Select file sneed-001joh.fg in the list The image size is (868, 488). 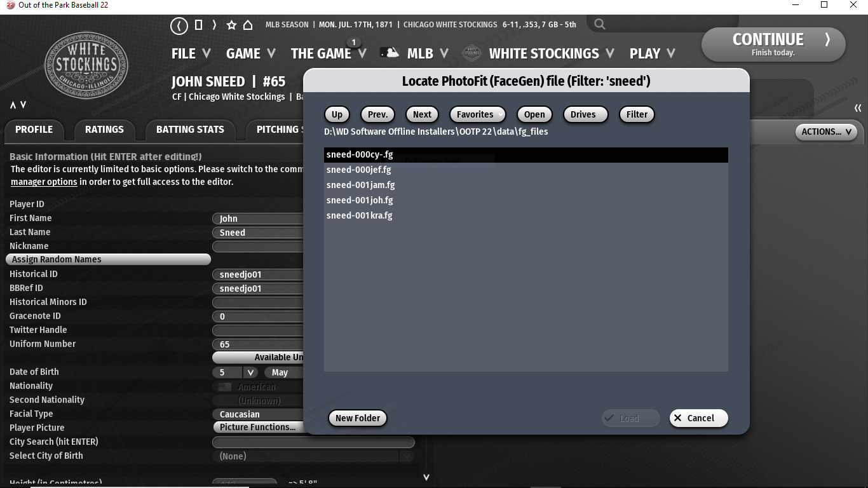tap(360, 200)
